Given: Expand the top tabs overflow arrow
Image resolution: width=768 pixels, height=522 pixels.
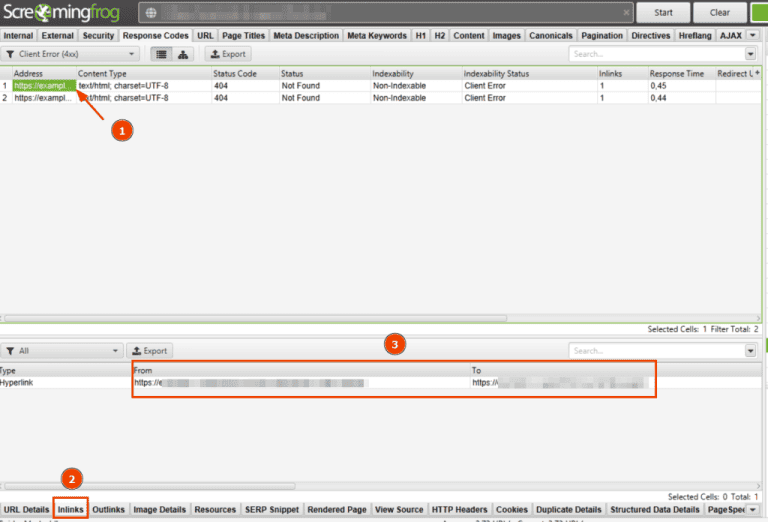Looking at the screenshot, I should click(752, 35).
